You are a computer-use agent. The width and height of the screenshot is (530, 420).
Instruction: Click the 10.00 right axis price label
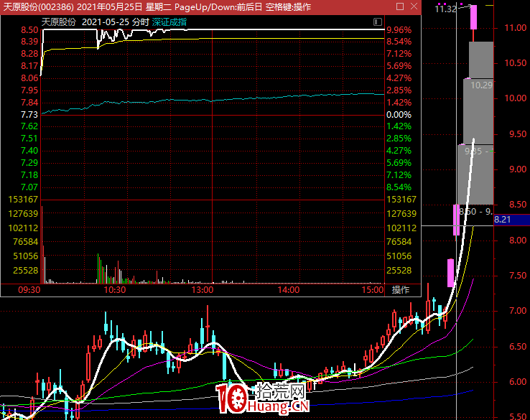coord(516,98)
